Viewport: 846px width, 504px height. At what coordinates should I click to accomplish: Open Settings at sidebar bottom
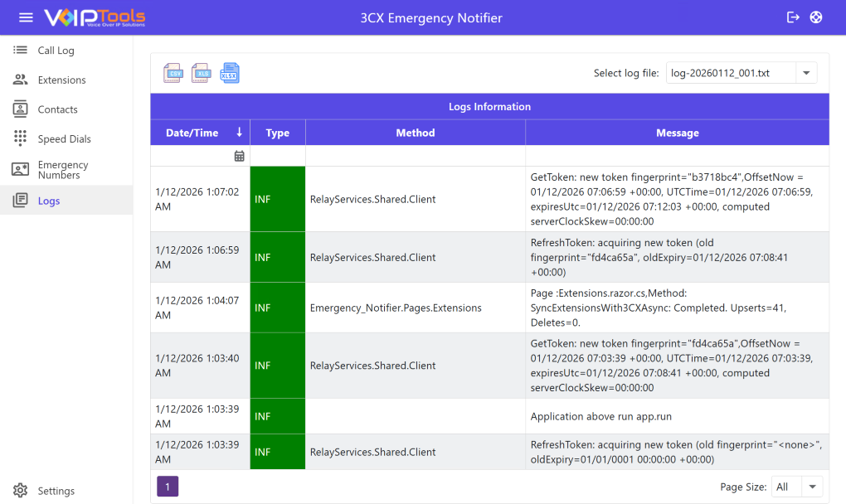[56, 491]
